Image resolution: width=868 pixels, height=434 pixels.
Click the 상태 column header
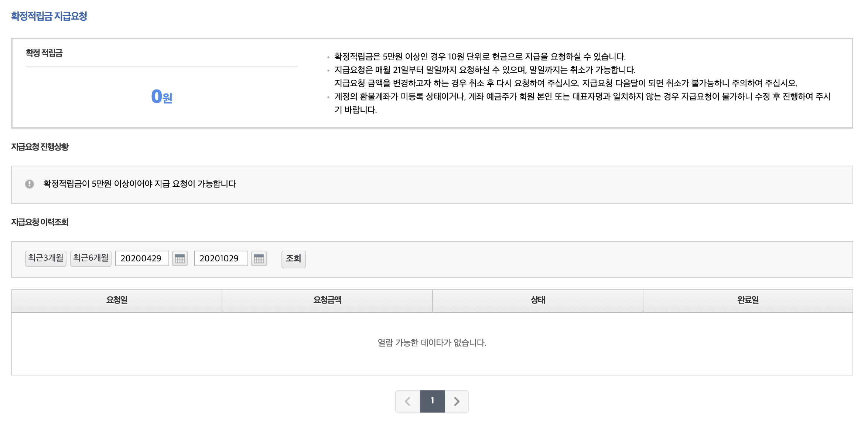pos(538,300)
